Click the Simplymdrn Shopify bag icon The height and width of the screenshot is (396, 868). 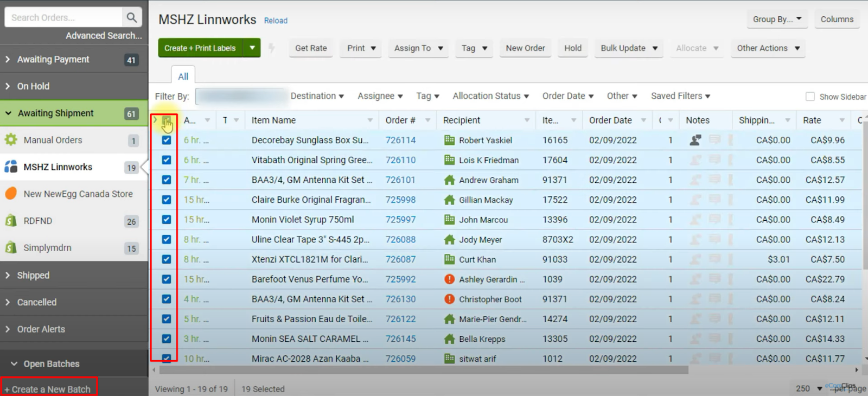[x=11, y=248]
